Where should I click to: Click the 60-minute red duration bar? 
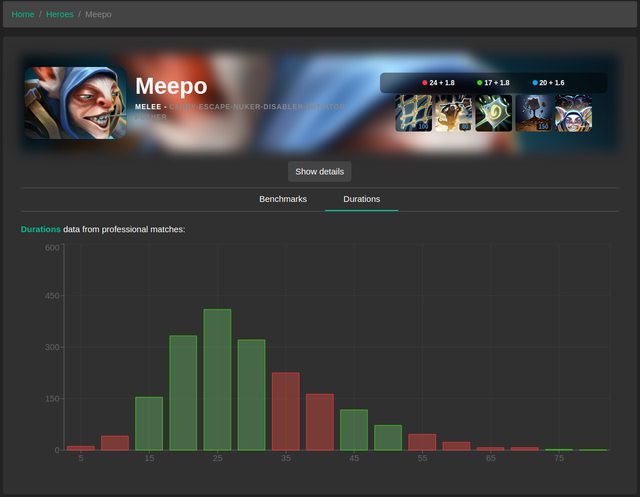pyautogui.click(x=456, y=446)
